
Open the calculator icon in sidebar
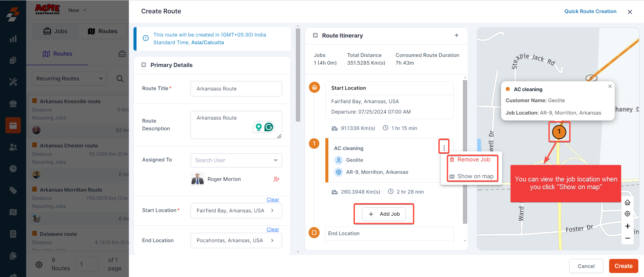point(13,234)
